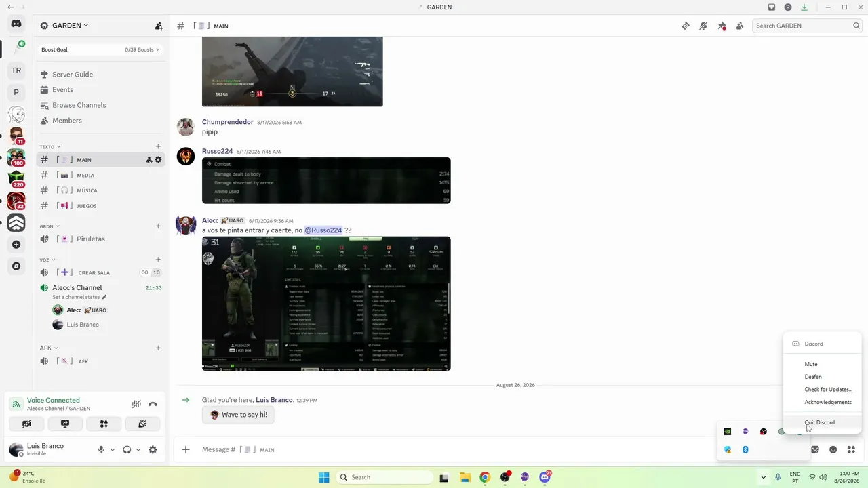Collapse the VOZ category
Viewport: 868px width, 488px height.
[x=47, y=260]
